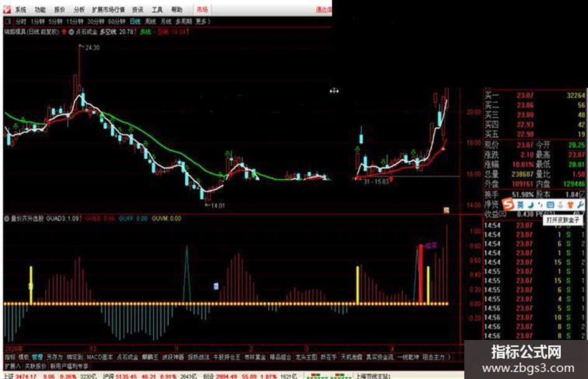588x379 pixels.
Task: Select the 1分钟 period
Action: [x=37, y=22]
